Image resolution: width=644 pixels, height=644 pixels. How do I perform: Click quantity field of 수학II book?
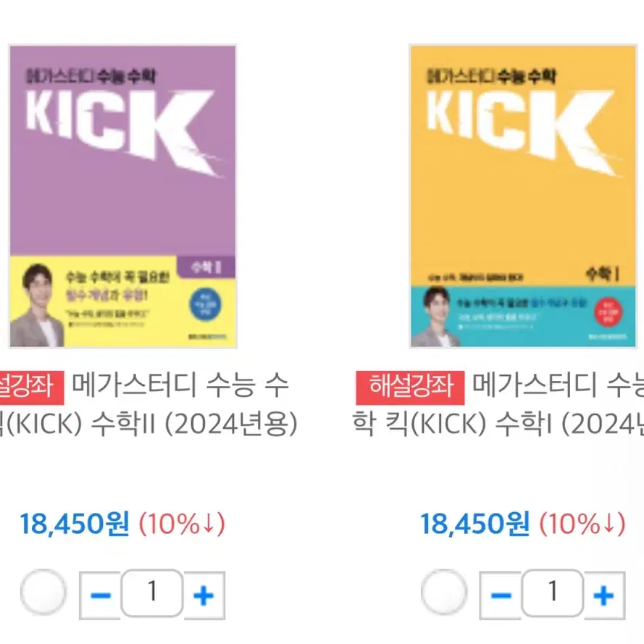click(152, 593)
